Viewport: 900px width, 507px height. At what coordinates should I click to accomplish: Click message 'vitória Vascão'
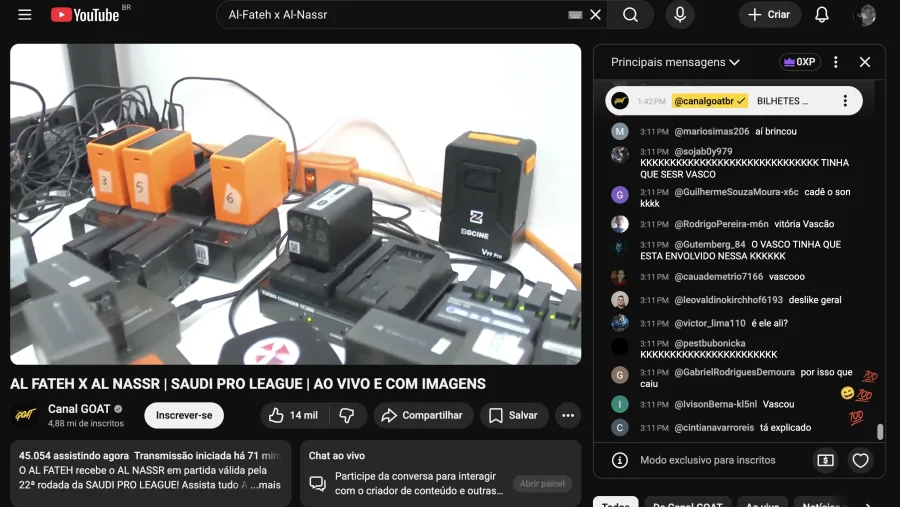[x=804, y=224]
